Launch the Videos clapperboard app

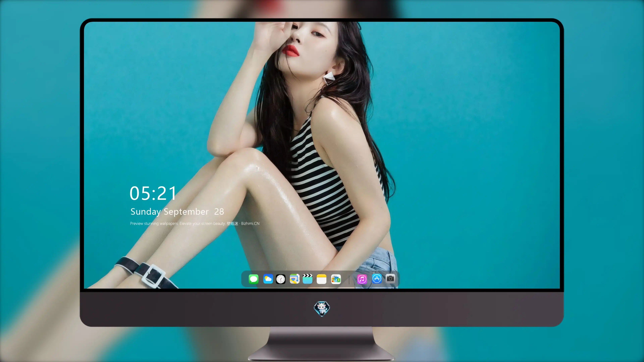pyautogui.click(x=308, y=279)
